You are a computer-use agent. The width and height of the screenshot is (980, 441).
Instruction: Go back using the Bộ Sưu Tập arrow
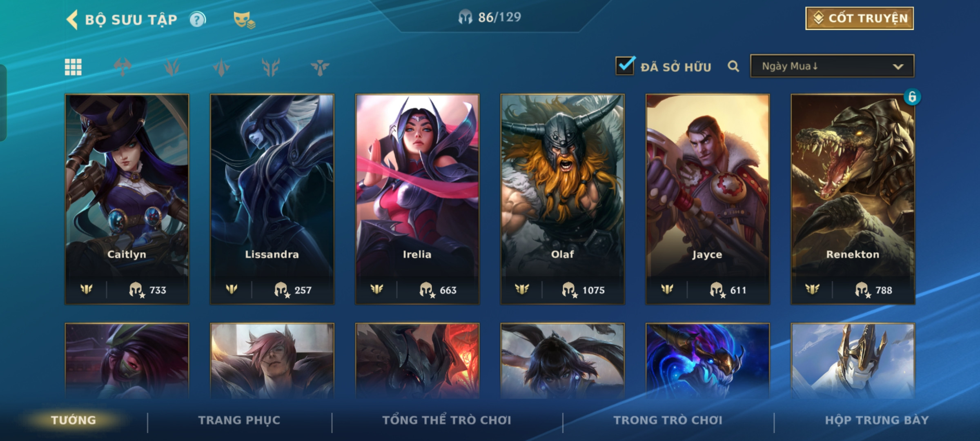point(72,20)
